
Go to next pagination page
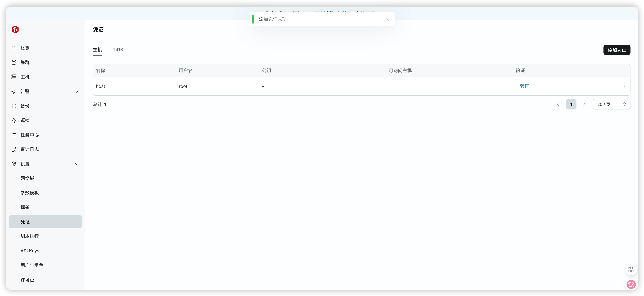[584, 104]
